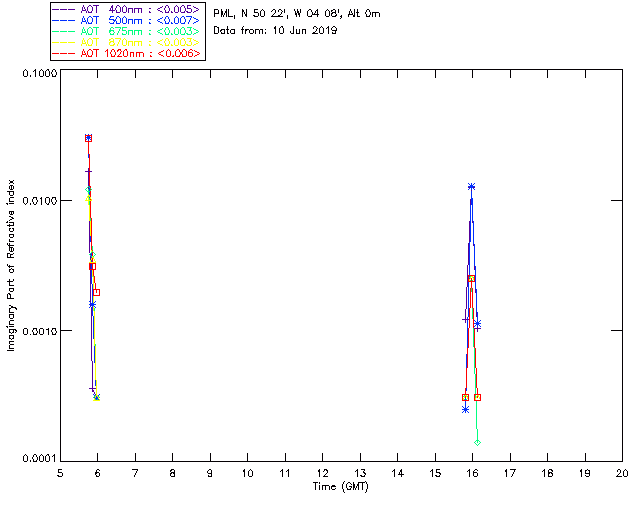Click the x-axis tick label 15
This screenshot has width=640, height=512.
click(435, 473)
